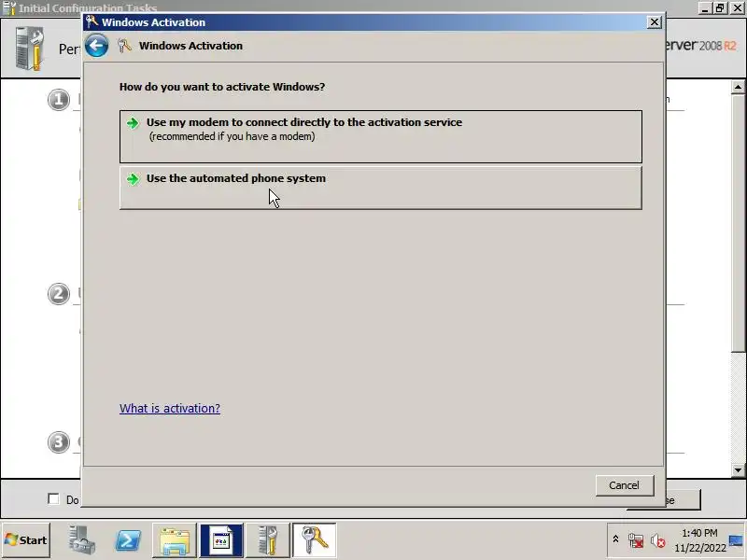This screenshot has height=560, width=747.
Task: Click the step 3 number badge in background window
Action: click(59, 442)
